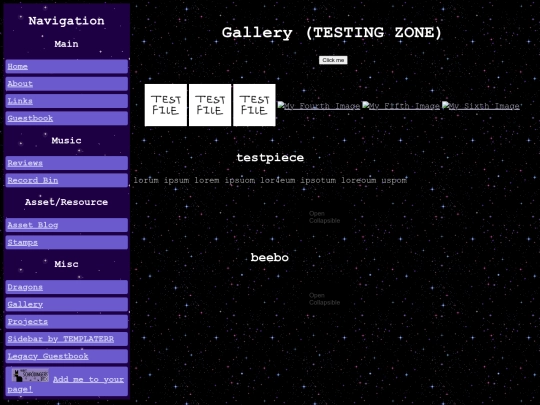Click the 'Navigation' sidebar heading

(x=66, y=21)
